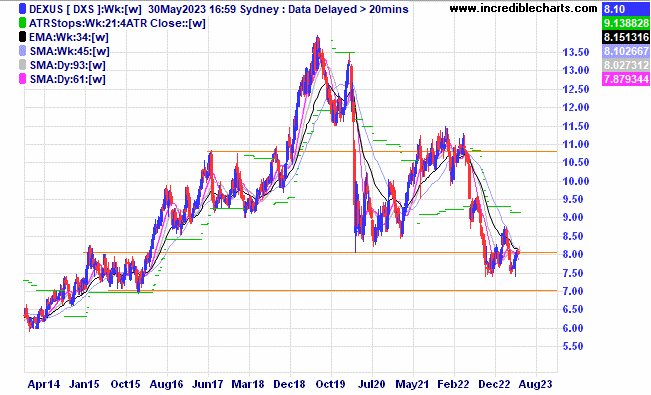
Task: Select the SMA:Wk:45:[w] legend label
Action: (x=70, y=52)
